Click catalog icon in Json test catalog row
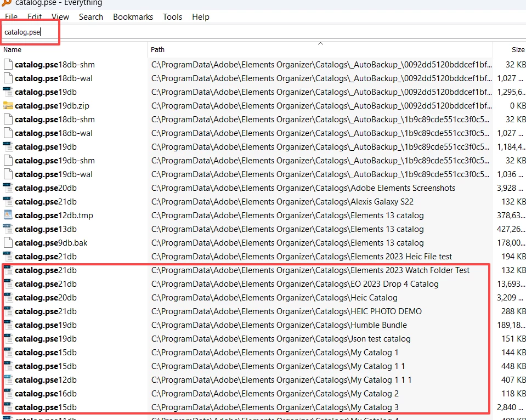Viewport: 526px width, 420px height. [8, 339]
